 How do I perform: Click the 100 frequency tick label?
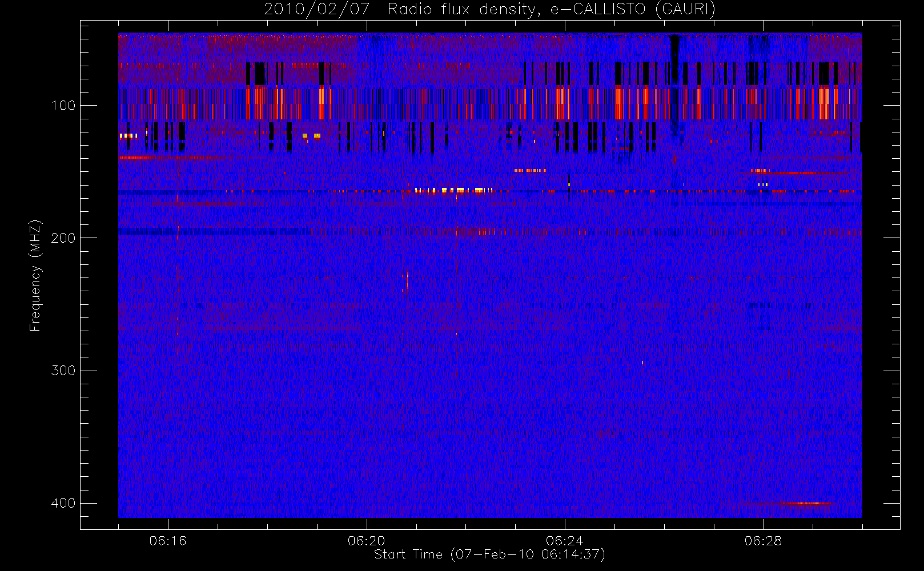tap(63, 106)
